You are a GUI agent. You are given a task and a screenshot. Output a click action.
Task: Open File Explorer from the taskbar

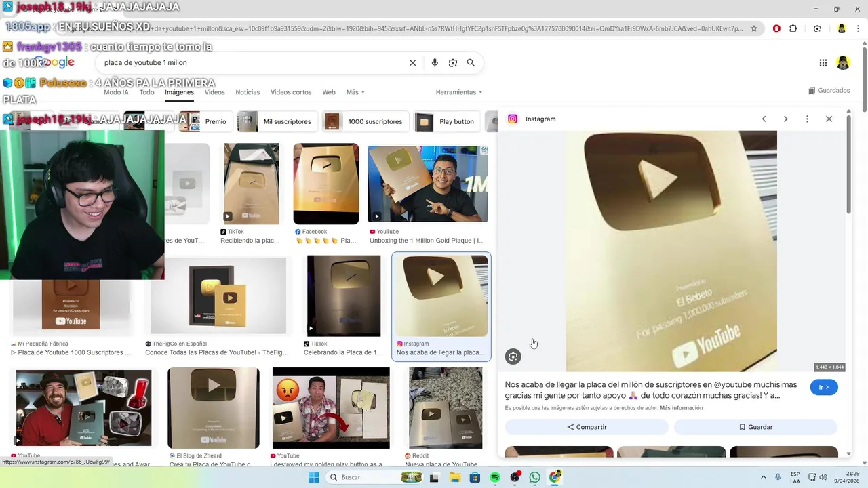coord(455,477)
